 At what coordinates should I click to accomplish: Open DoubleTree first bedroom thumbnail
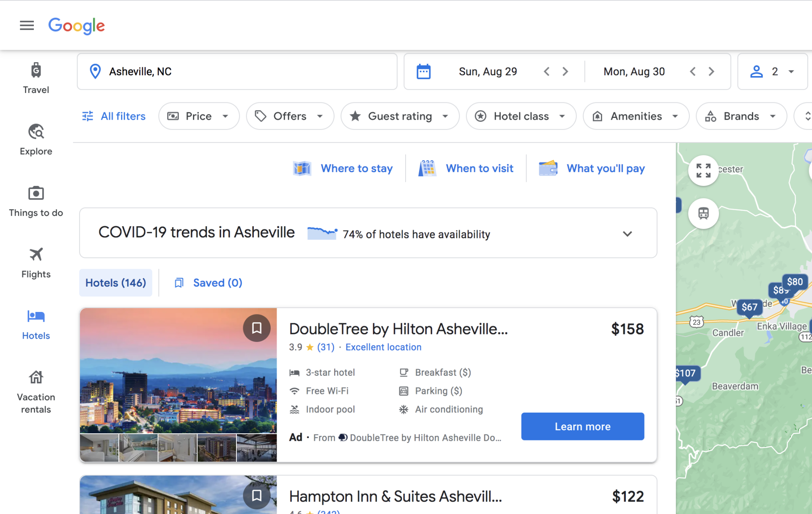pos(99,448)
